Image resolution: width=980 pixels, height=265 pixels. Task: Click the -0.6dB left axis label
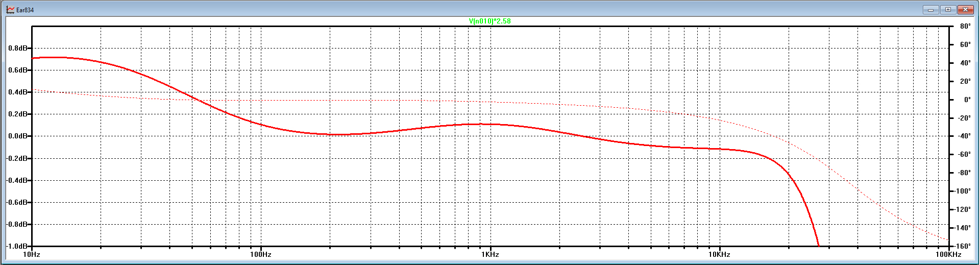pos(17,202)
